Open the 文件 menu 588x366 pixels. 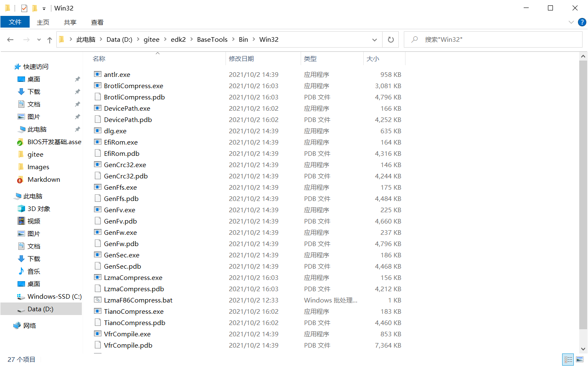click(15, 22)
